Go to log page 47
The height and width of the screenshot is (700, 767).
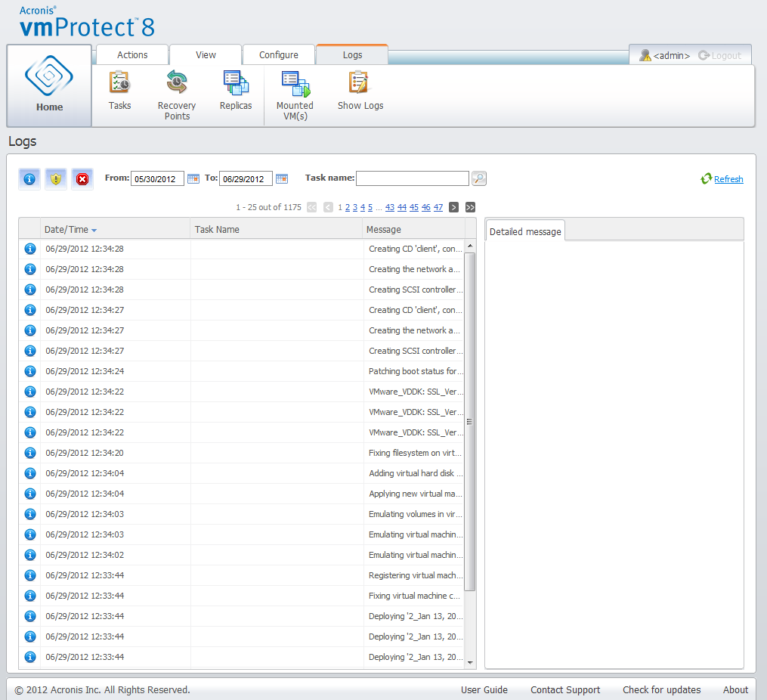pos(438,207)
